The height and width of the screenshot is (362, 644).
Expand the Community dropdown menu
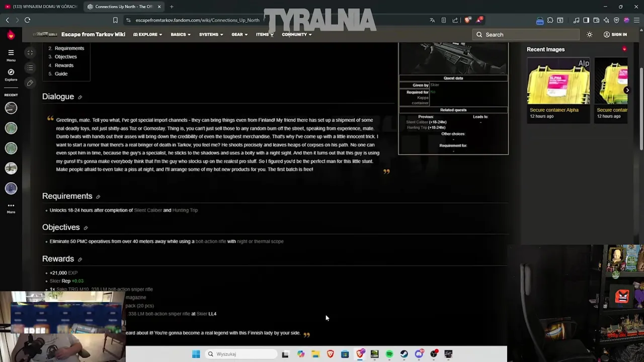click(297, 35)
